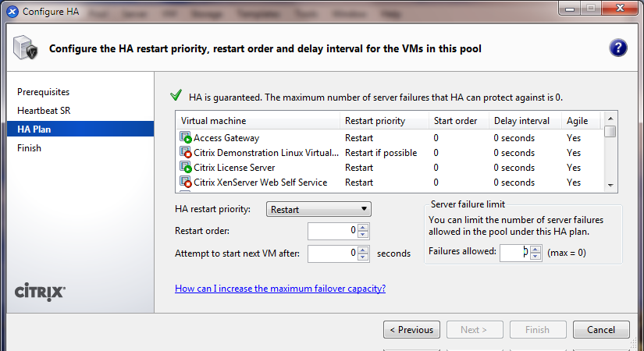Increase the Failures allowed value
This screenshot has width=644, height=351.
pyautogui.click(x=535, y=249)
